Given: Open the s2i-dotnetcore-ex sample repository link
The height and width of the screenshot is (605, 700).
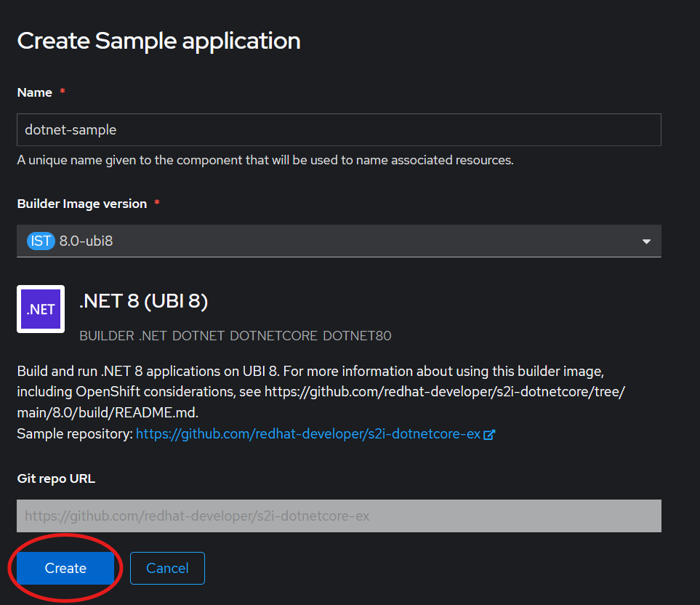Looking at the screenshot, I should click(x=308, y=434).
